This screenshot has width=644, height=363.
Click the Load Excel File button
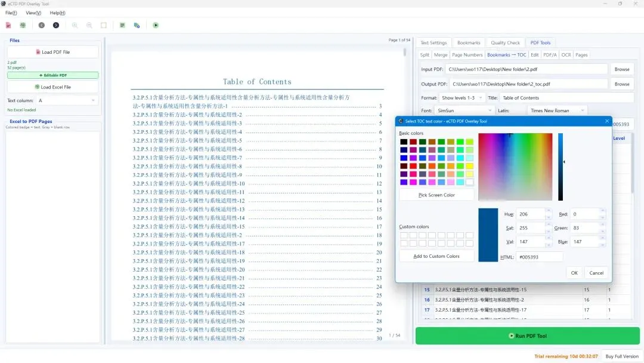click(x=52, y=87)
